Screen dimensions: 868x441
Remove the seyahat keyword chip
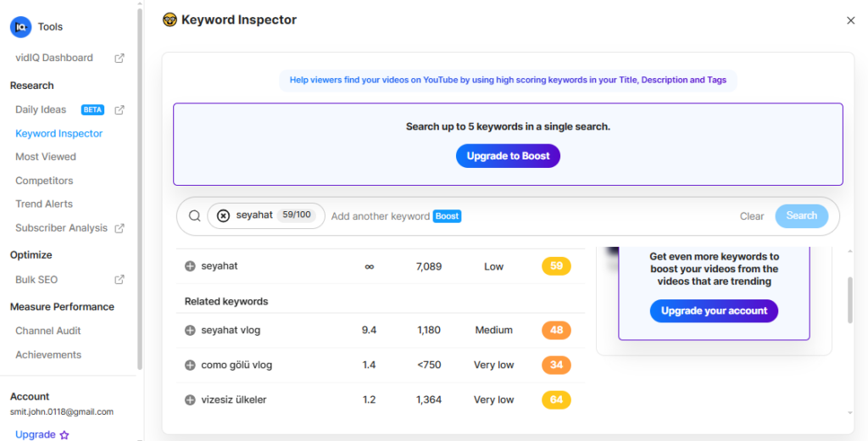(x=223, y=215)
